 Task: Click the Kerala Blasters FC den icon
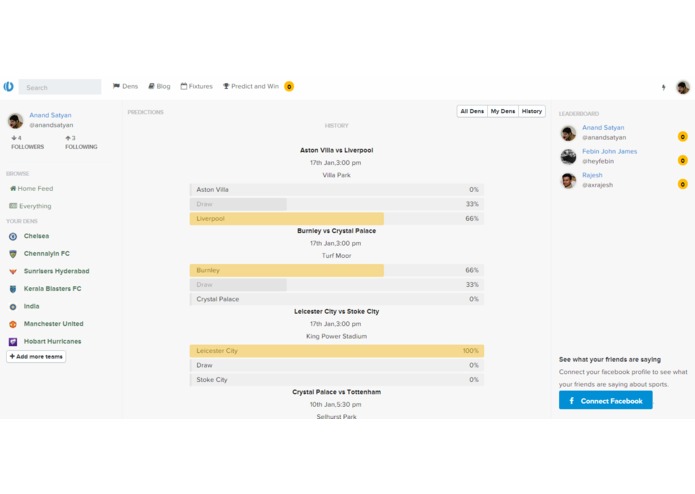pyautogui.click(x=13, y=289)
